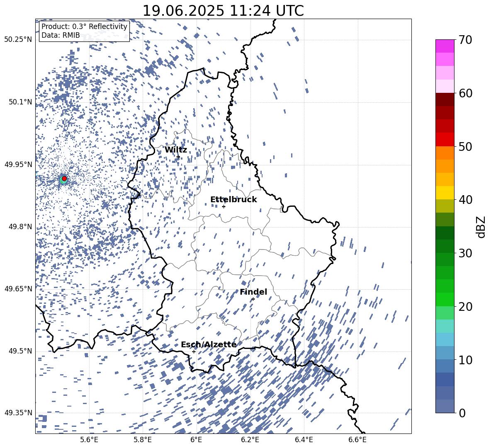The height and width of the screenshot is (448, 491).
Task: Click the Findel station label
Action: (253, 292)
